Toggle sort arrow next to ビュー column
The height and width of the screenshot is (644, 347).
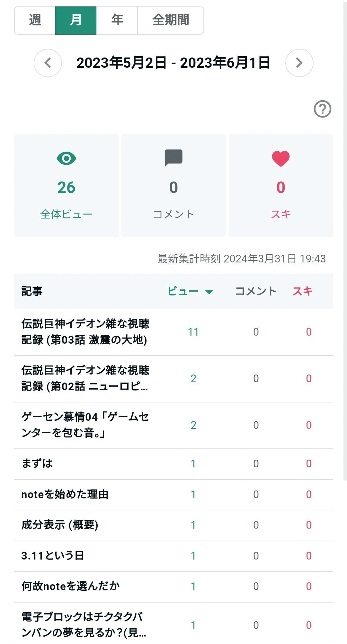pyautogui.click(x=209, y=292)
